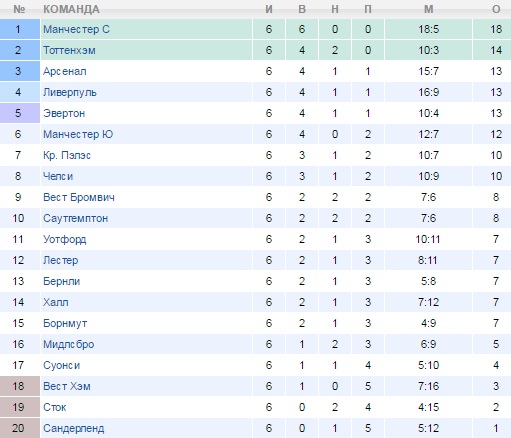511x438 pixels.
Task: Click the О points column header
Action: 496,9
